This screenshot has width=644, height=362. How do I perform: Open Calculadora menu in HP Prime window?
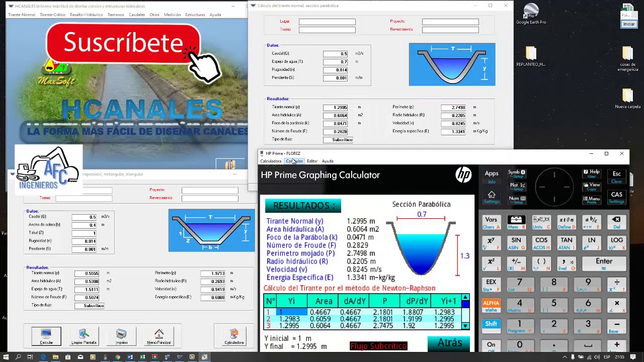coord(271,161)
